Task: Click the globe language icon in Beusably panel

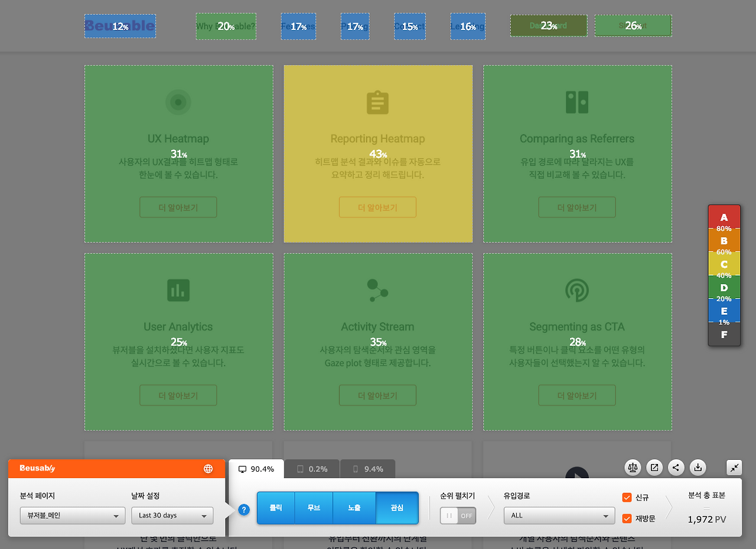Action: (x=208, y=469)
